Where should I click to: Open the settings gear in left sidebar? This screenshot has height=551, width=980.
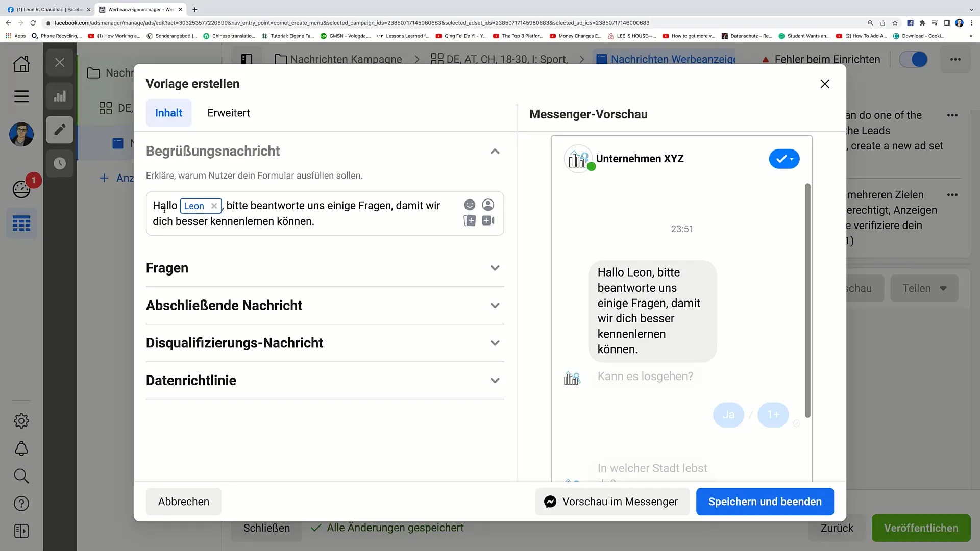tap(21, 421)
